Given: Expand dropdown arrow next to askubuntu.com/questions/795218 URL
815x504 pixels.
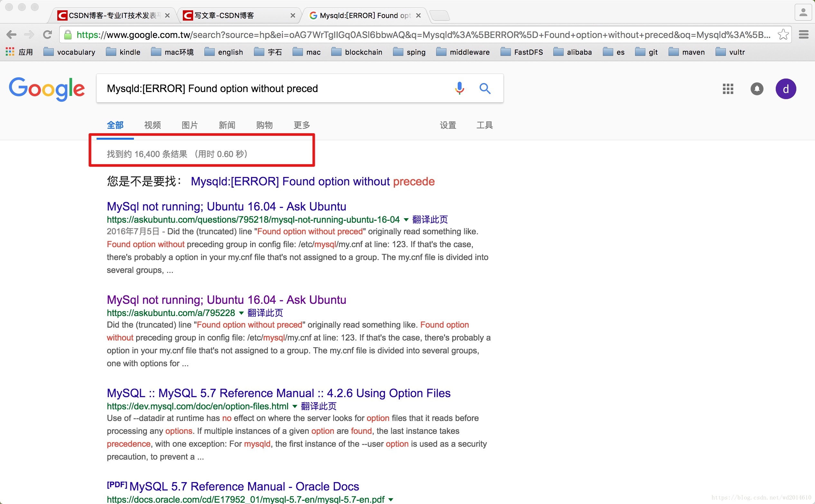Looking at the screenshot, I should tap(406, 220).
